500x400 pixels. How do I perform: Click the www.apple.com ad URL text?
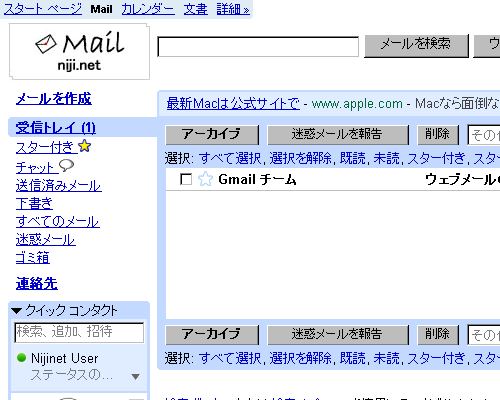click(x=357, y=104)
